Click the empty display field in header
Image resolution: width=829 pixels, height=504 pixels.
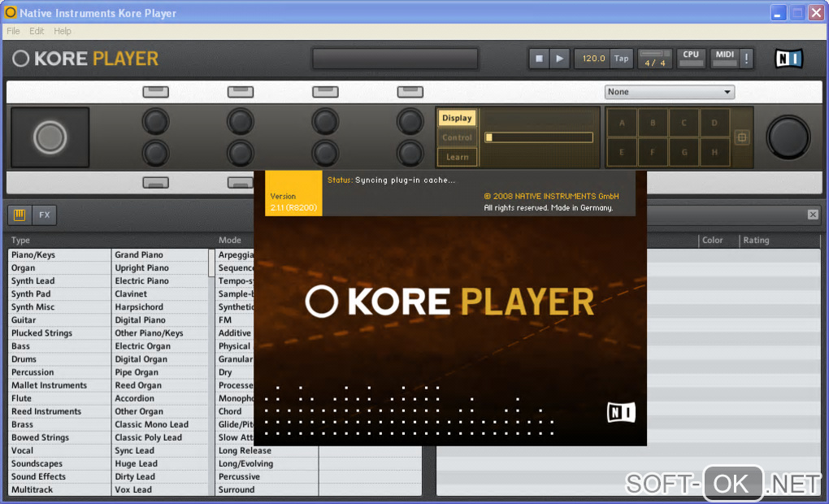(x=395, y=59)
